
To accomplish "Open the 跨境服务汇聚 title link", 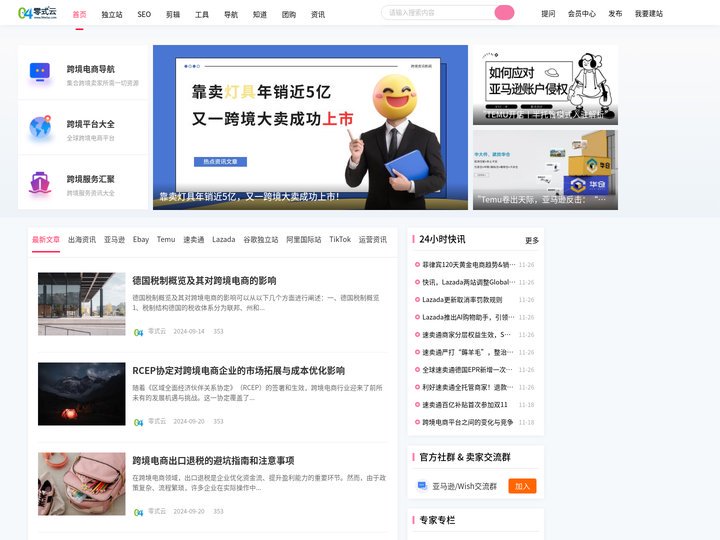I will click(90, 179).
